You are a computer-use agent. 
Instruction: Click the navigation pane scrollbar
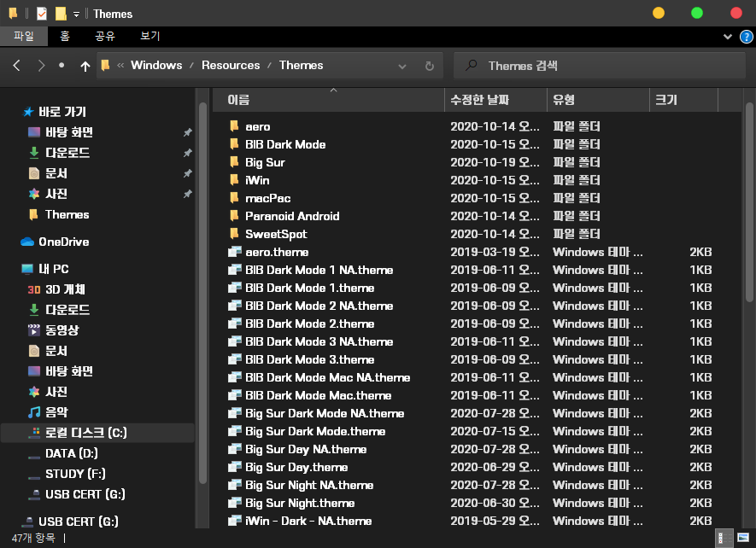click(202, 293)
